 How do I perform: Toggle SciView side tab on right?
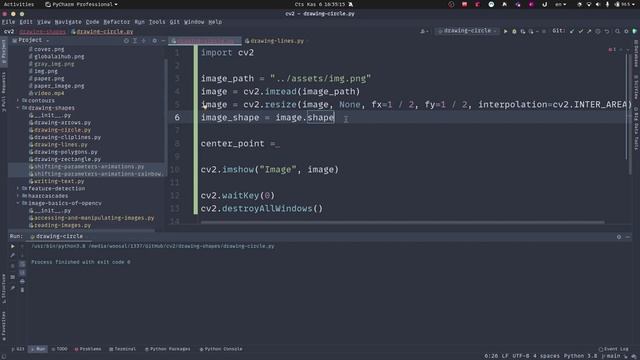pos(636,87)
